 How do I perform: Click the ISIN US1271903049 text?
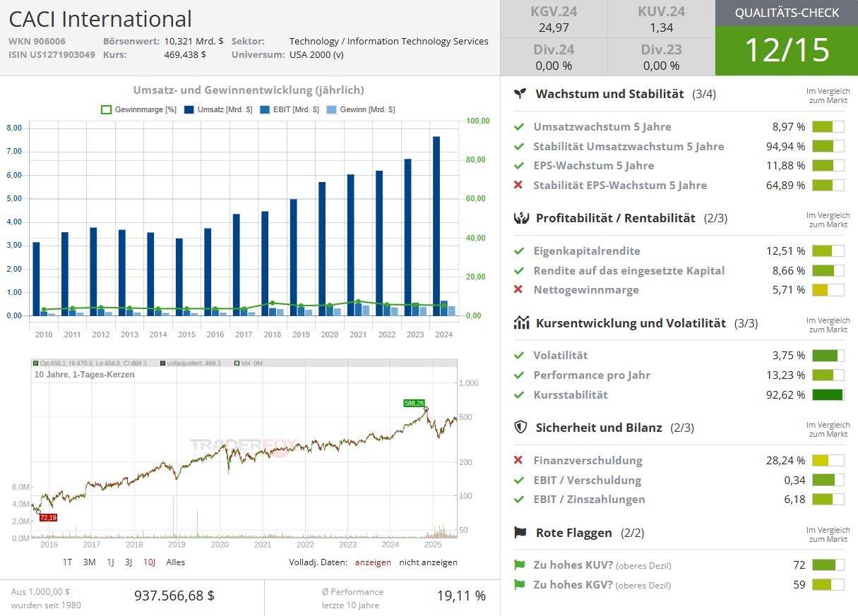(52, 54)
